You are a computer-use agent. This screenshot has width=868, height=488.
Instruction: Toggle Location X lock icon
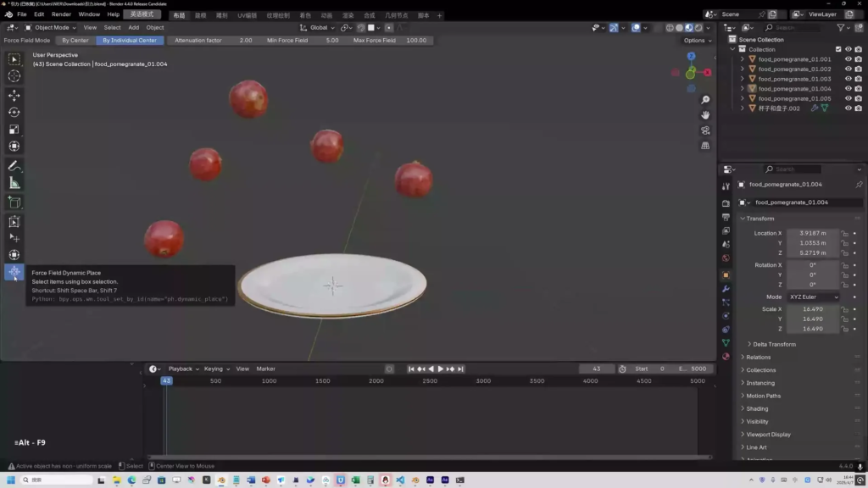tap(845, 234)
